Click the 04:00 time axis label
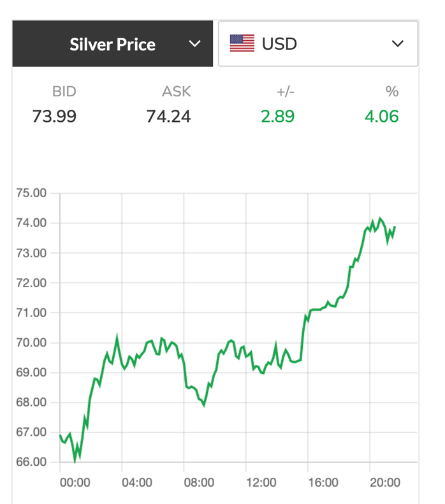Viewport: 445px width, 504px height. [x=137, y=483]
